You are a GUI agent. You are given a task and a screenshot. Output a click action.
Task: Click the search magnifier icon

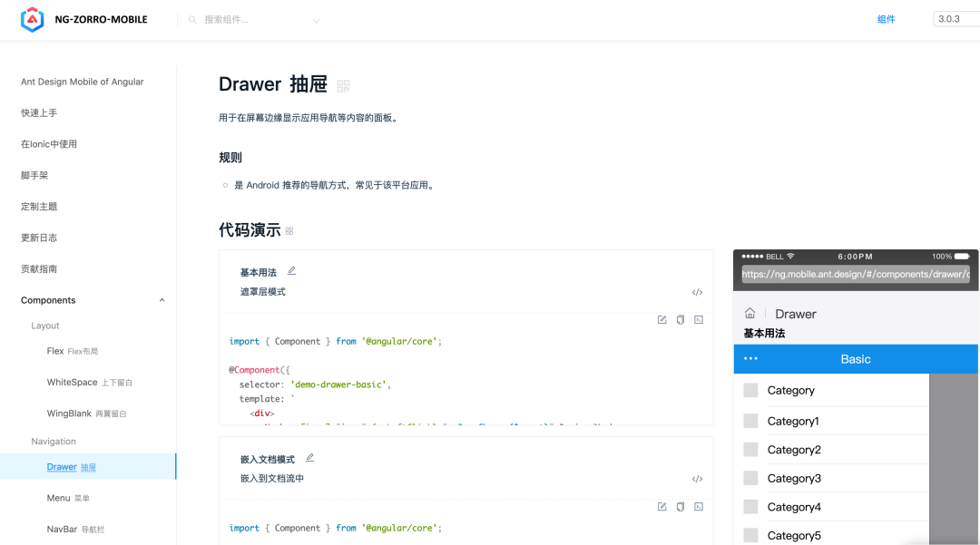pos(192,20)
